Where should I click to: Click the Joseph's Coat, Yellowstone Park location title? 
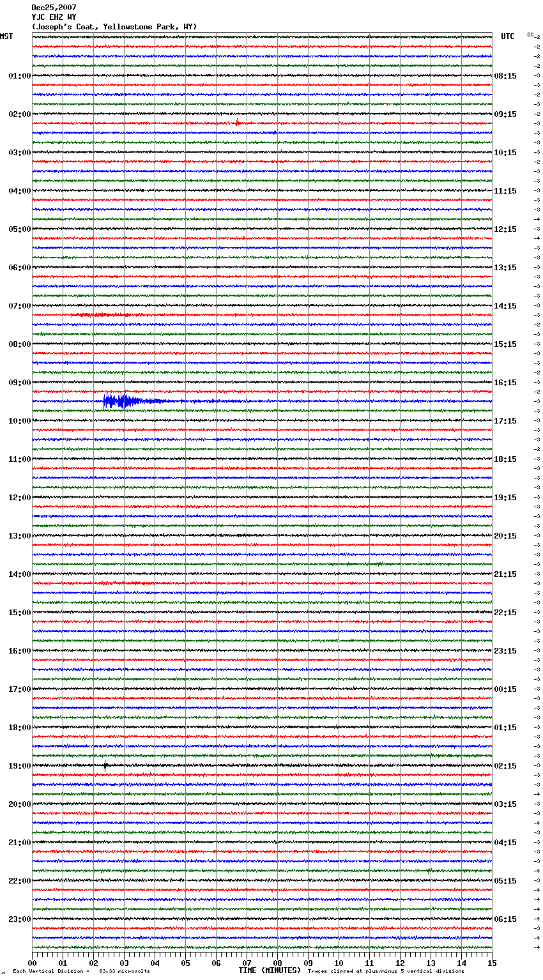click(x=114, y=27)
